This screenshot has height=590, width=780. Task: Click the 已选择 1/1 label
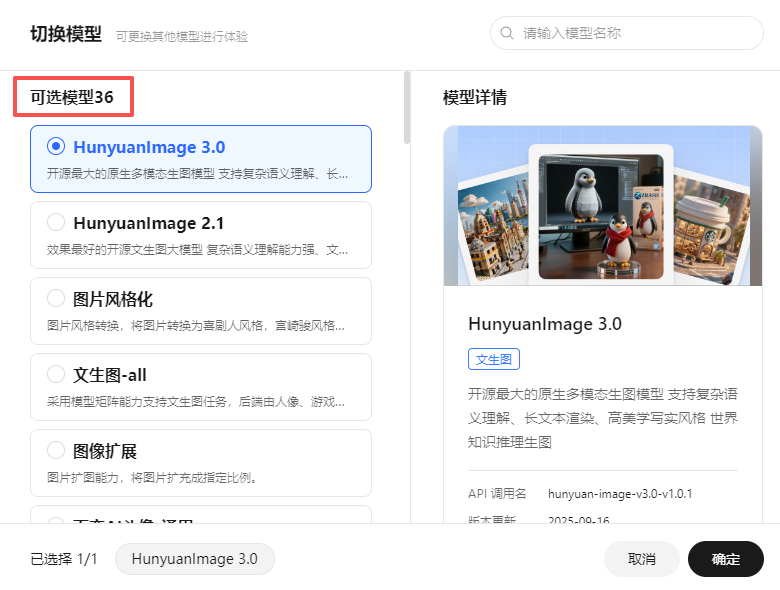click(x=64, y=559)
